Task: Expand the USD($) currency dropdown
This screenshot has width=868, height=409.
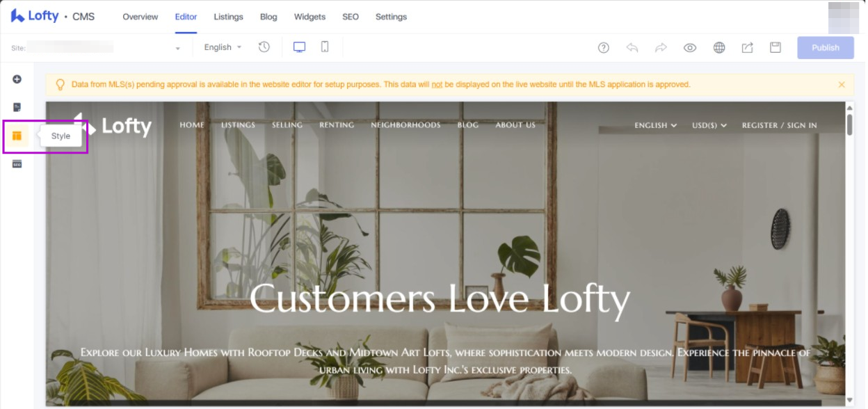Action: [709, 125]
